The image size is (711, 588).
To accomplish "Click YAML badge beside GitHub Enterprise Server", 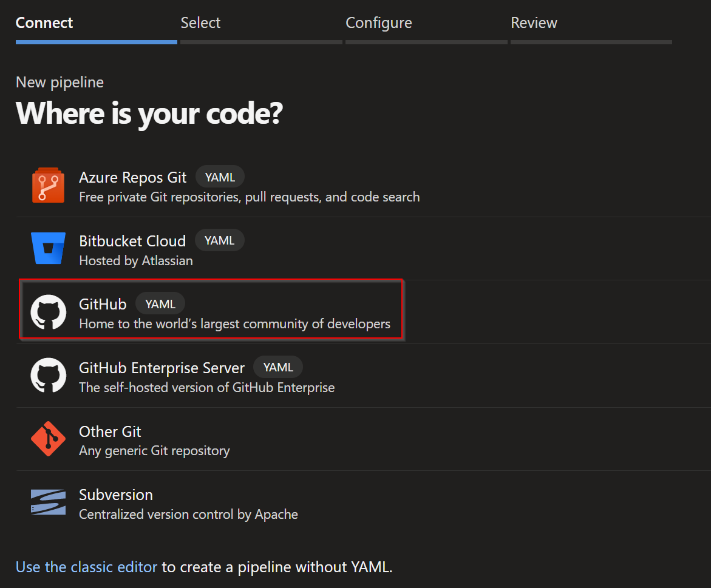I will (278, 367).
